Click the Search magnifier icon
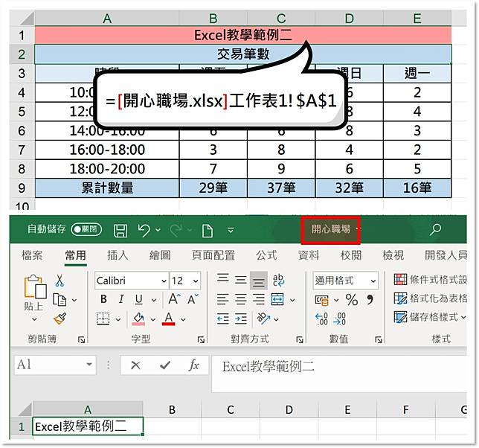 (x=436, y=230)
